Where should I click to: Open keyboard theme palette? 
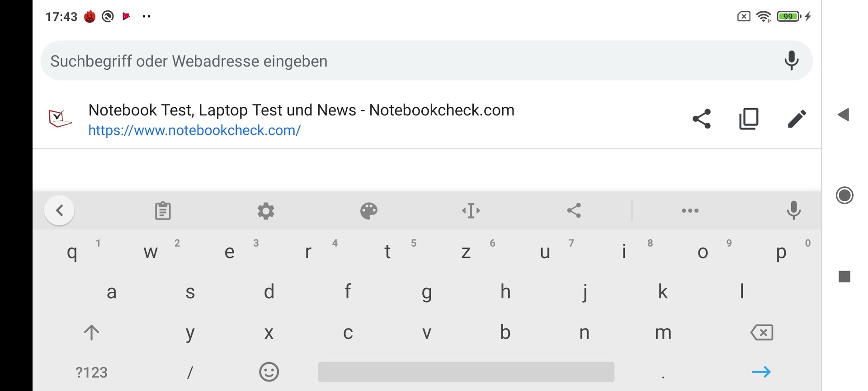369,211
